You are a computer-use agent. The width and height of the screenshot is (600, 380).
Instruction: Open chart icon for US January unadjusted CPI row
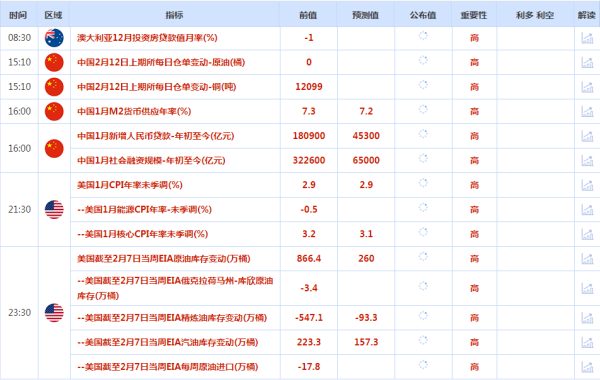pos(587,185)
